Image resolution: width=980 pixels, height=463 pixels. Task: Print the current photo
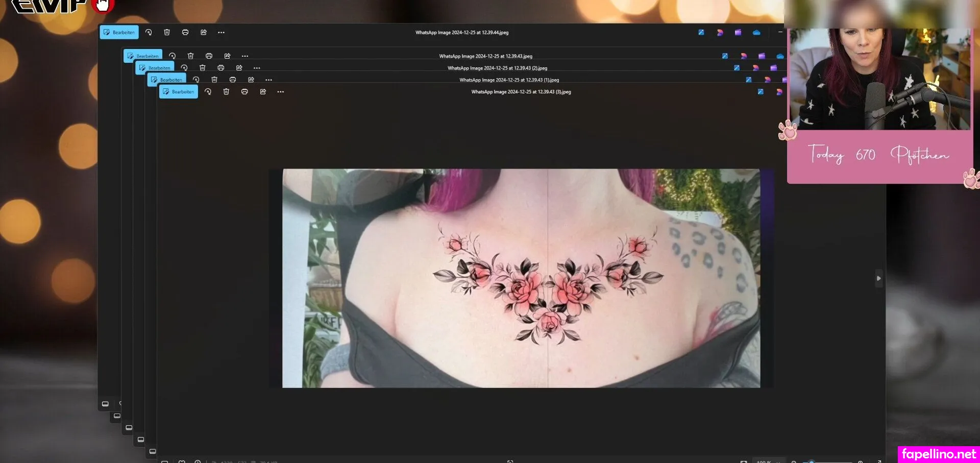[x=244, y=92]
